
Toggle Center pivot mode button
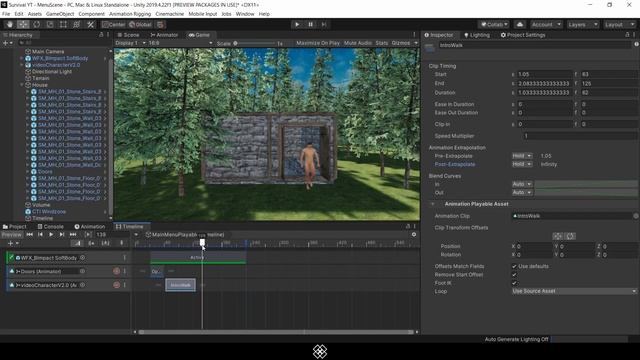click(114, 24)
